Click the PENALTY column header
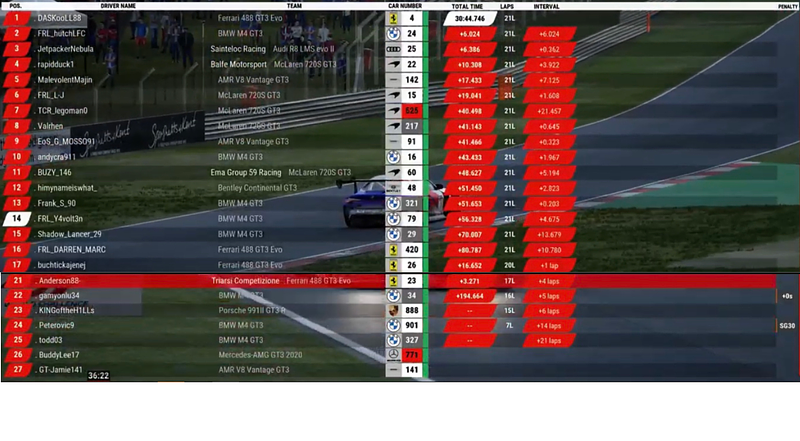 tap(788, 7)
